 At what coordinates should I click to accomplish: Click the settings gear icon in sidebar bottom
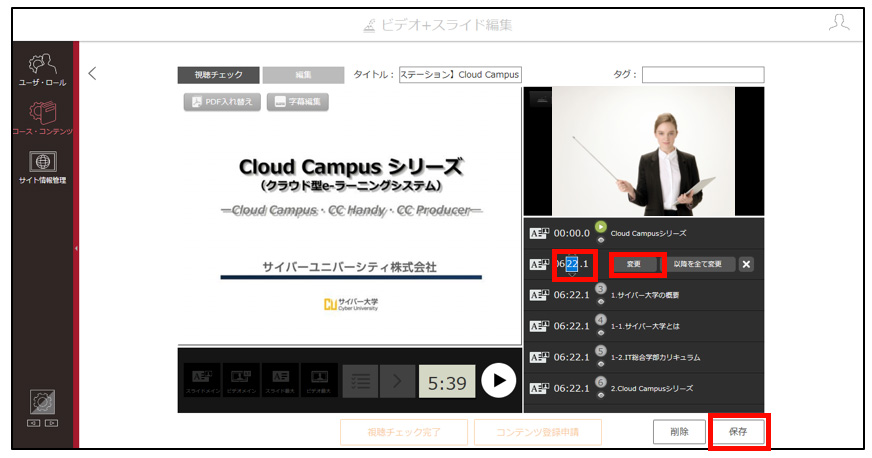tap(42, 402)
